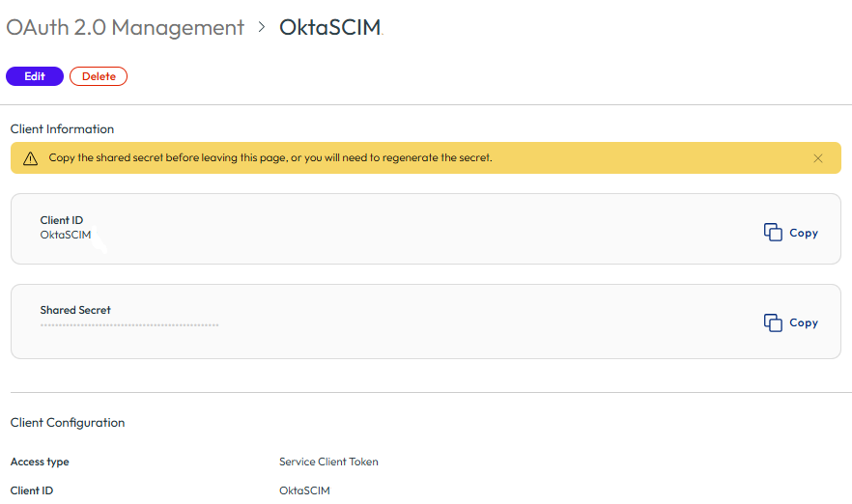Dismiss the yellow shared secret warning banner
852x504 pixels.
point(818,158)
